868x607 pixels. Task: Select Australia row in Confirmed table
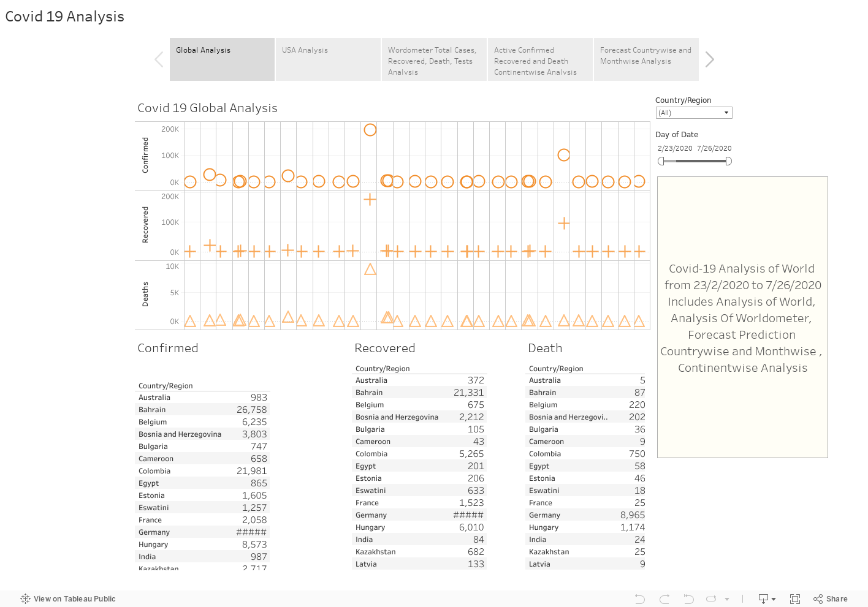click(202, 398)
